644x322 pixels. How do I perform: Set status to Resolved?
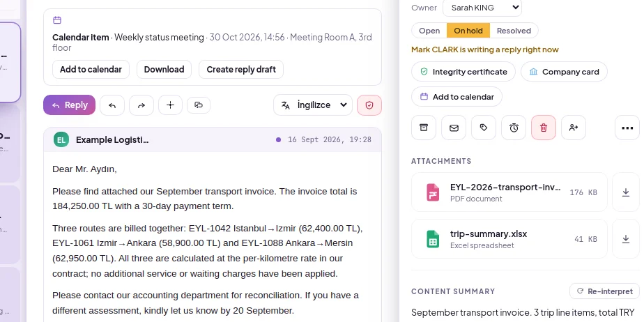click(514, 31)
